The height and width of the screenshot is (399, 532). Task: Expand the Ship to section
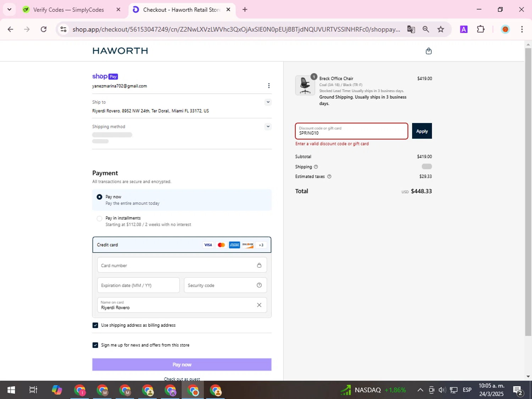click(268, 102)
